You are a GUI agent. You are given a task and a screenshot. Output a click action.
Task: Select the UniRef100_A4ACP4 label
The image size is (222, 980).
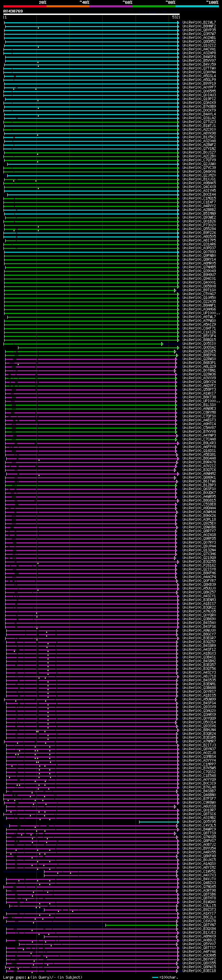pyautogui.click(x=199, y=577)
